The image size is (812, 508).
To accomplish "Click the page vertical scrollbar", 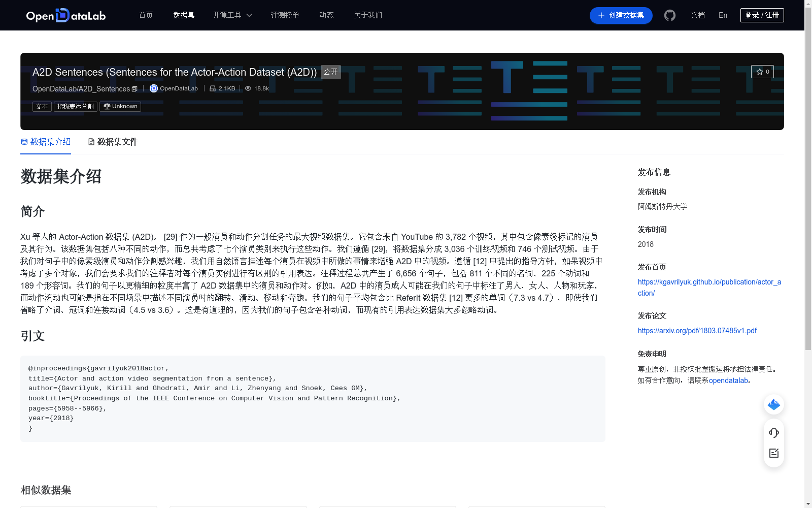I will coord(808,178).
